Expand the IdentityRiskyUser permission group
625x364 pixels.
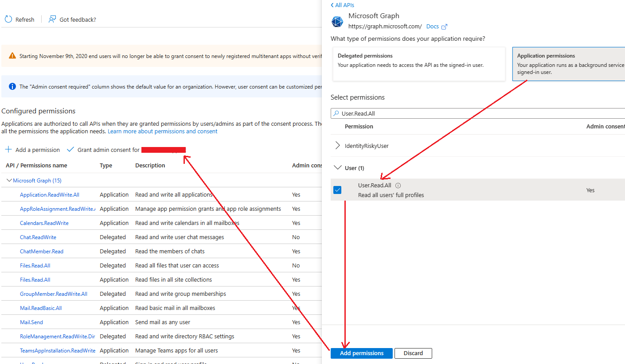pos(338,146)
